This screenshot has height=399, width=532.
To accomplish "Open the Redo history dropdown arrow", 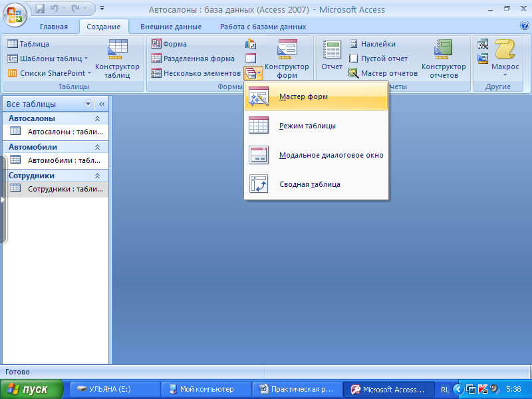I will (85, 9).
